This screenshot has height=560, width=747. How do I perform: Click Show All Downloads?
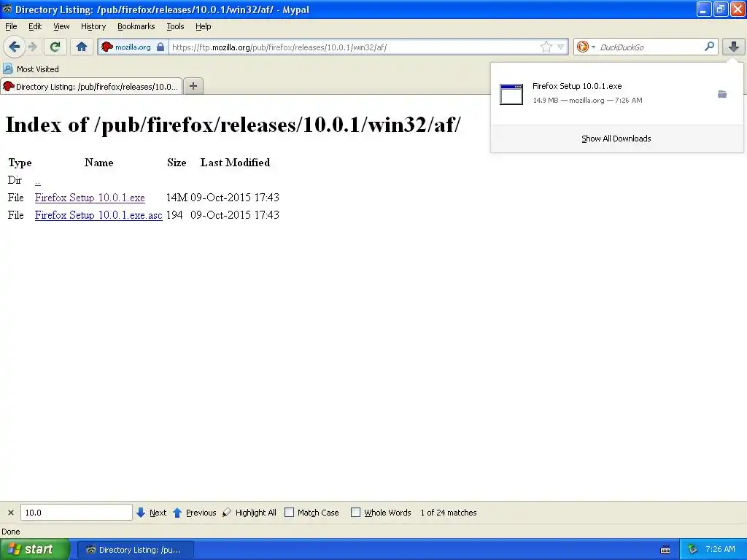pos(616,139)
